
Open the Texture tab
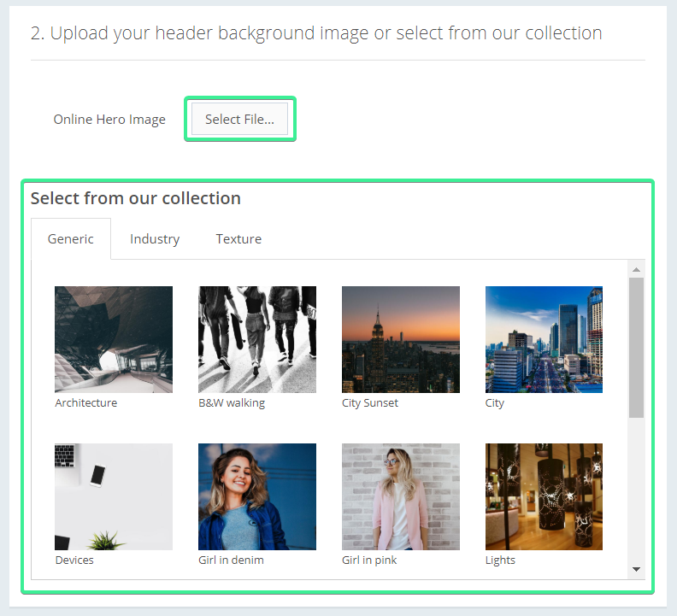tap(238, 238)
